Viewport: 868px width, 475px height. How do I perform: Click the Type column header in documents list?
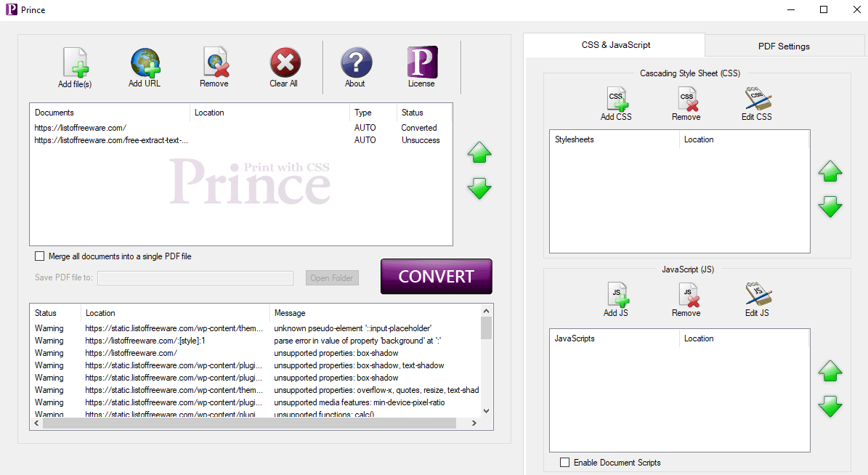(x=373, y=113)
